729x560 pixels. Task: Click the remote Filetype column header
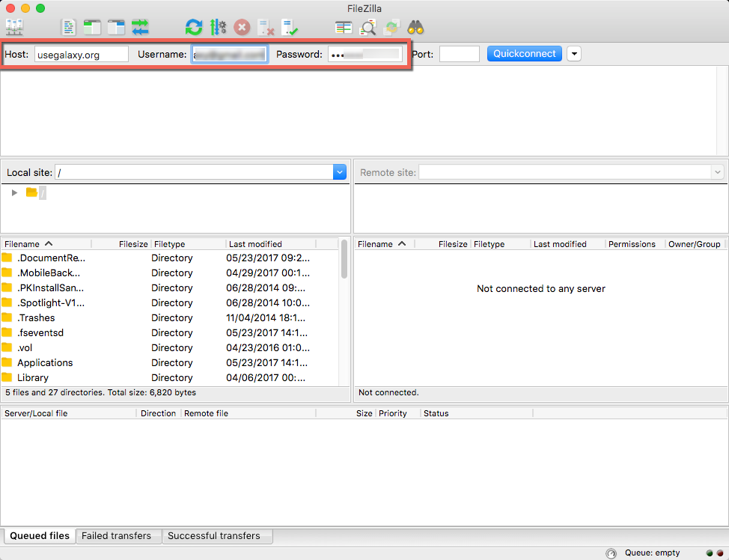point(501,244)
